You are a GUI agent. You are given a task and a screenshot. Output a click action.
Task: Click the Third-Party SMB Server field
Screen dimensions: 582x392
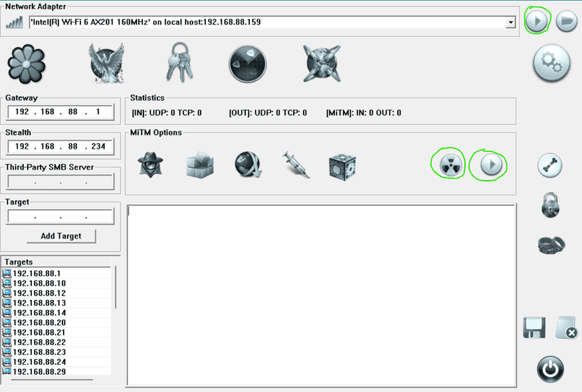tap(60, 182)
